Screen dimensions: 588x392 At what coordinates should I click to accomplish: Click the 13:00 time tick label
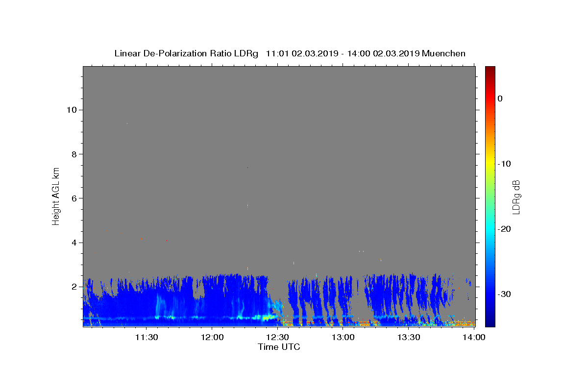click(343, 337)
